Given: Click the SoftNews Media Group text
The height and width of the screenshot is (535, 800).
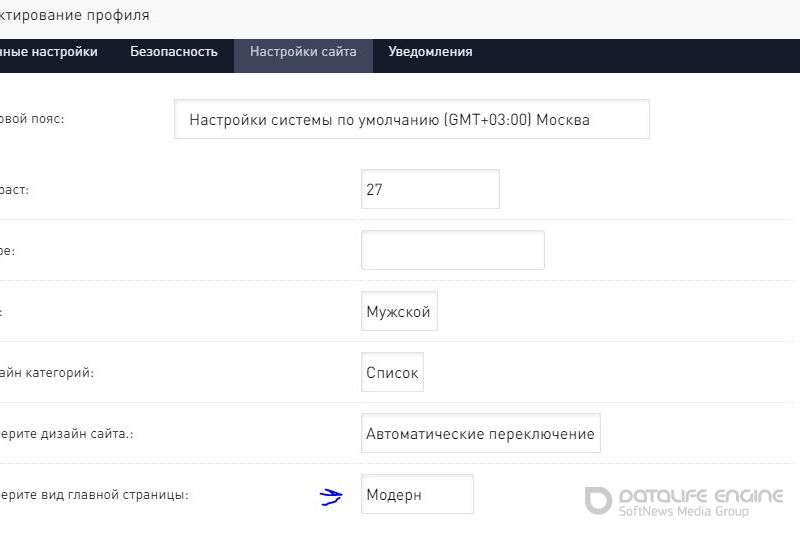Looking at the screenshot, I should 683,512.
